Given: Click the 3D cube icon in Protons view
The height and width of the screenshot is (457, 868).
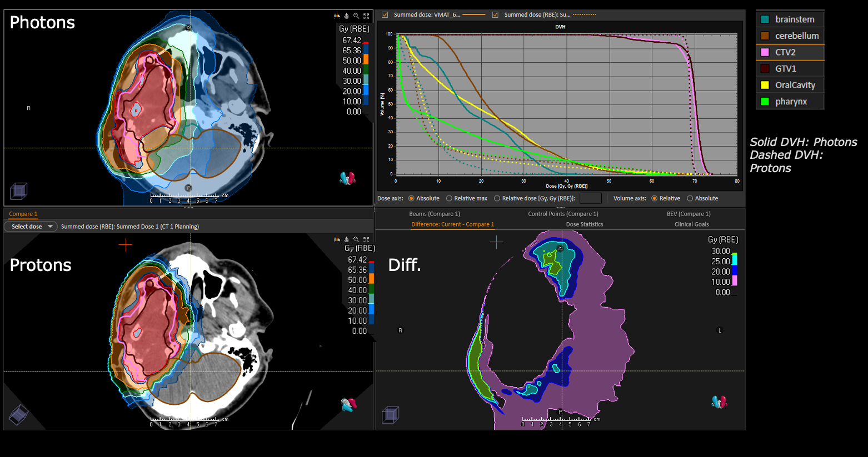Looking at the screenshot, I should tap(18, 415).
